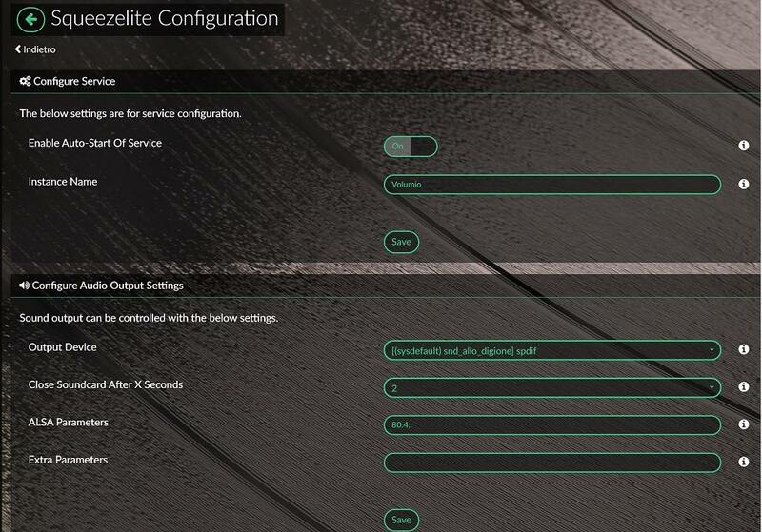The height and width of the screenshot is (532, 762).
Task: Open info icon for Instance Name
Action: click(744, 185)
